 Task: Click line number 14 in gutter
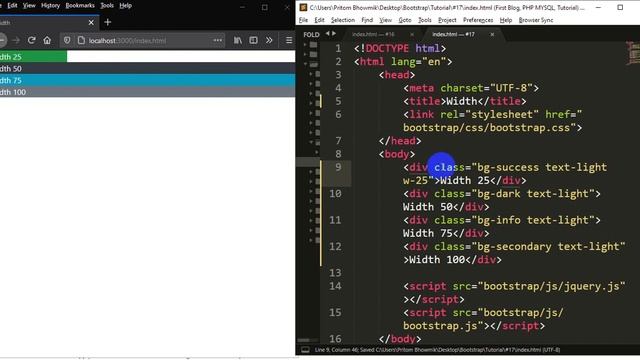coord(336,286)
